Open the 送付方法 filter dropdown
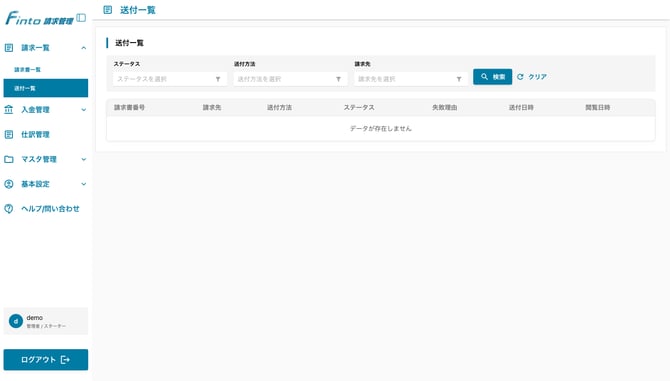Image resolution: width=670 pixels, height=381 pixels. point(290,79)
